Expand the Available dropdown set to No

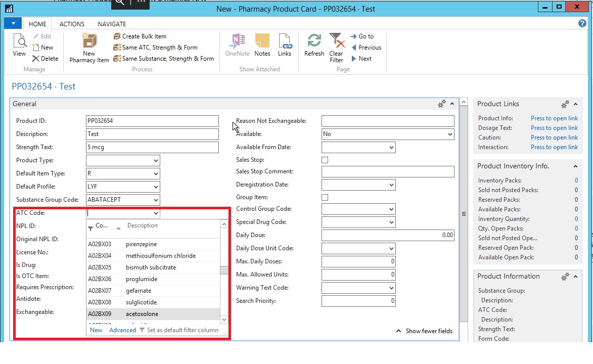coord(449,134)
